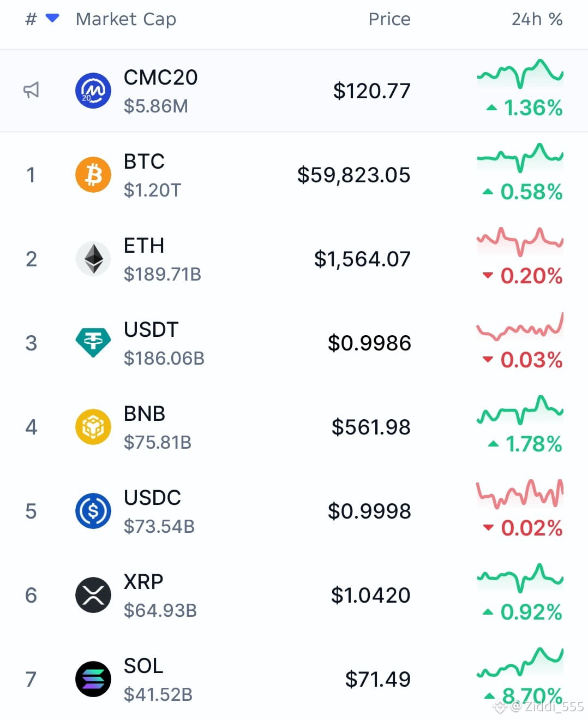The width and height of the screenshot is (588, 720).
Task: Open BTC price $59,823.05
Action: pos(353,175)
